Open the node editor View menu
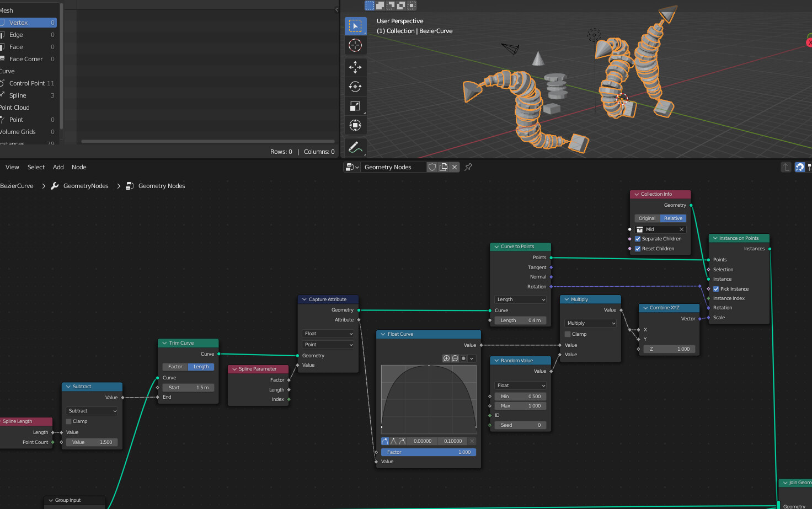The image size is (812, 509). click(12, 167)
